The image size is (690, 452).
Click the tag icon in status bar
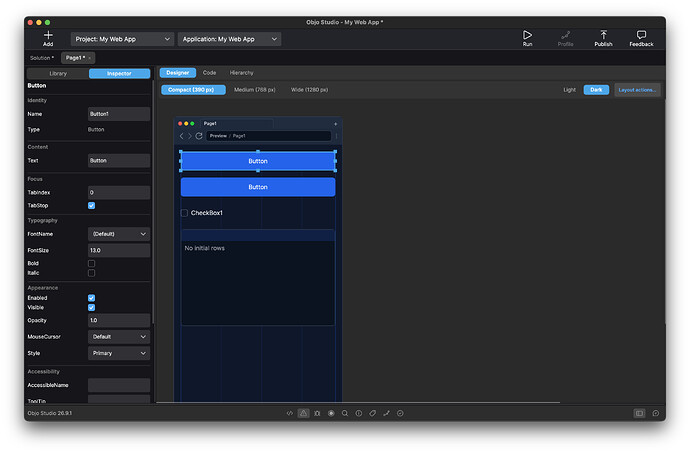pyautogui.click(x=373, y=413)
